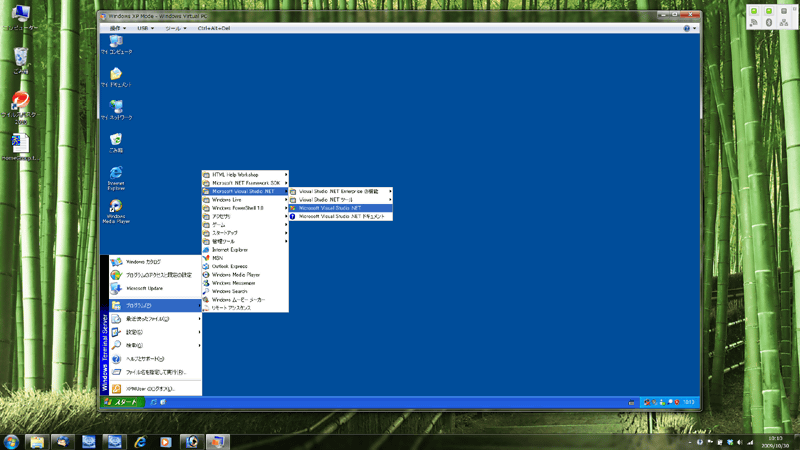Expand Windows Live program folder
Viewport: 800px width, 450px height.
tap(245, 199)
